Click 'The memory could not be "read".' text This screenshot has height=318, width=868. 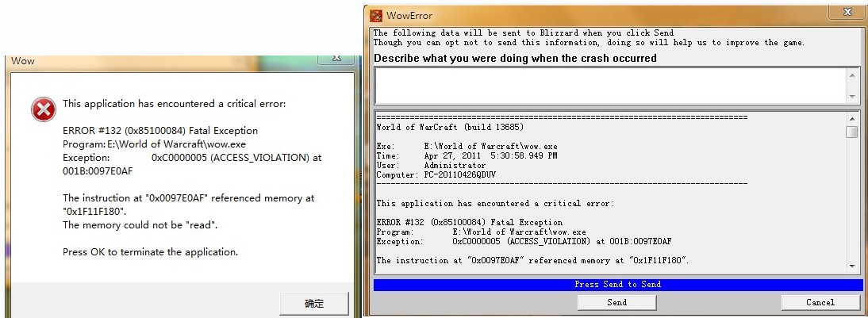[140, 225]
